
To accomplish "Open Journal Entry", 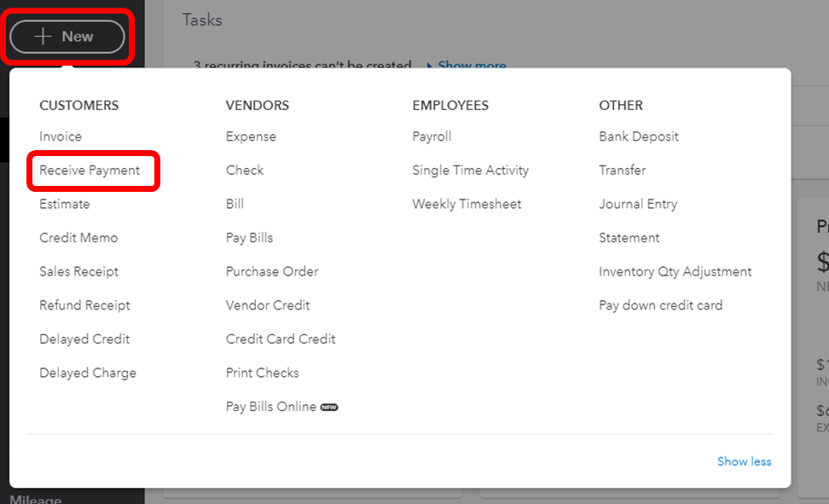I will 638,204.
